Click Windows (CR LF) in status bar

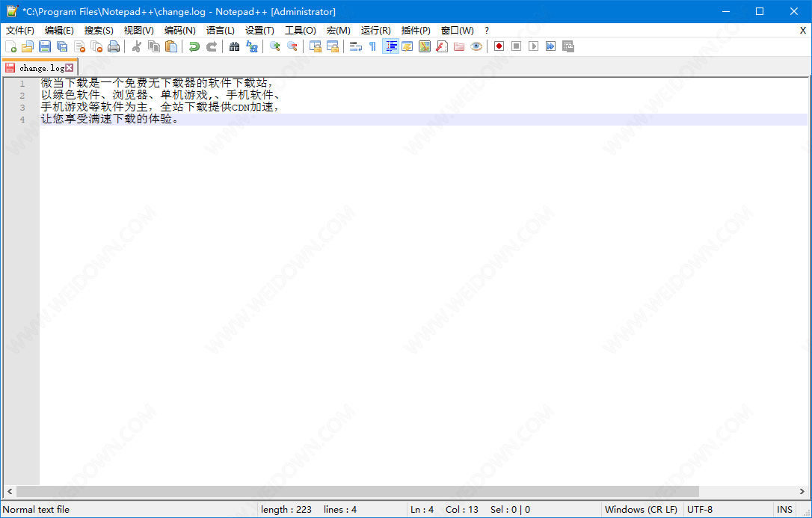pos(641,510)
